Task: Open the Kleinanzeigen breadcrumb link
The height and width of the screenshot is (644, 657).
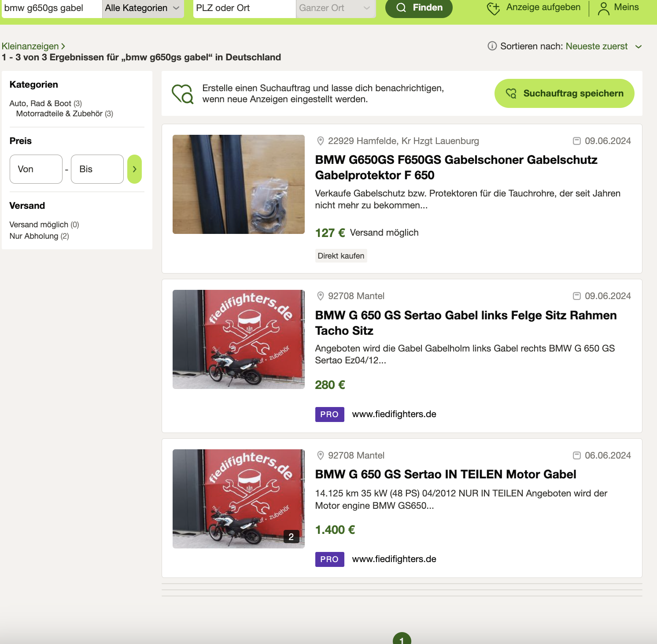Action: click(x=30, y=46)
